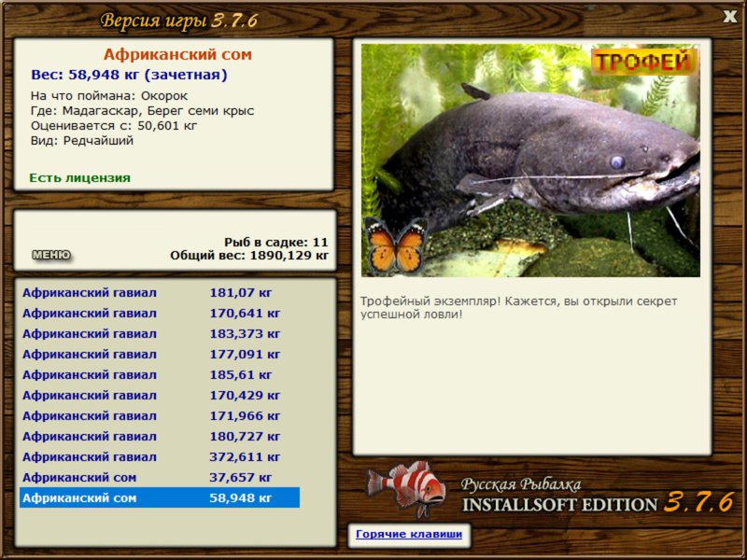747x560 pixels.
Task: Click the Вид: Редчайший line
Action: [82, 141]
